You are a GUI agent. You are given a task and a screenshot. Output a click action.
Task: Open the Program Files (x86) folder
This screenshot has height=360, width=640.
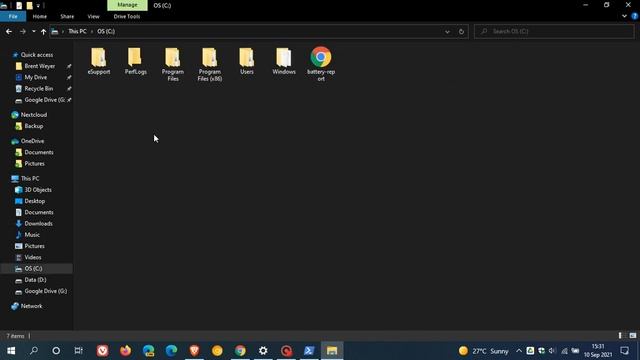210,64
